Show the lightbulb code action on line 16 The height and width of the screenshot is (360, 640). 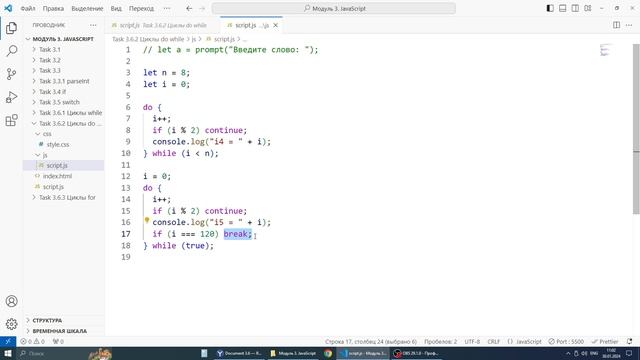pos(147,220)
